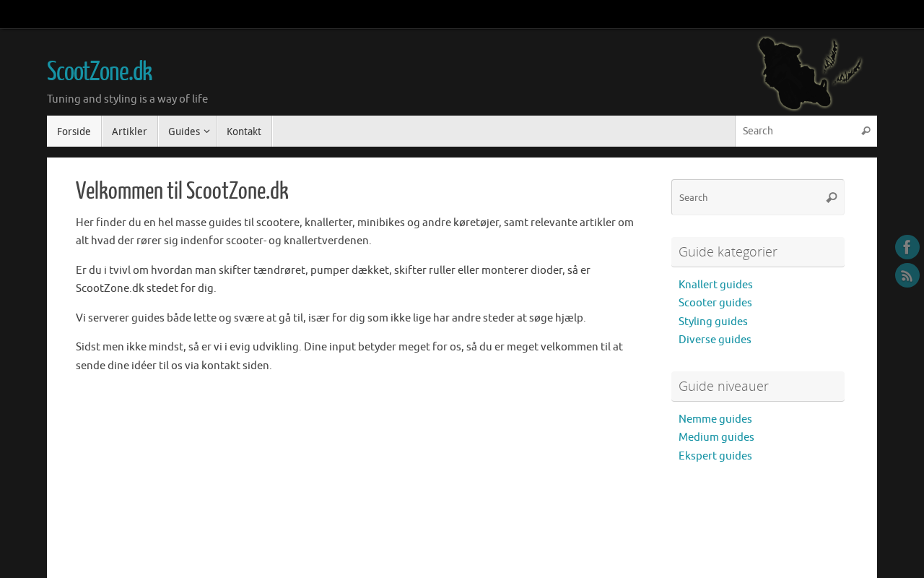The image size is (924, 578).
Task: Open the Medium guides level link
Action: pyautogui.click(x=716, y=437)
